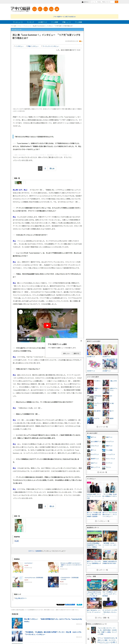This screenshot has height=644, width=129.
Task: Share on Facebook with the Share button
Action: (x=70, y=604)
